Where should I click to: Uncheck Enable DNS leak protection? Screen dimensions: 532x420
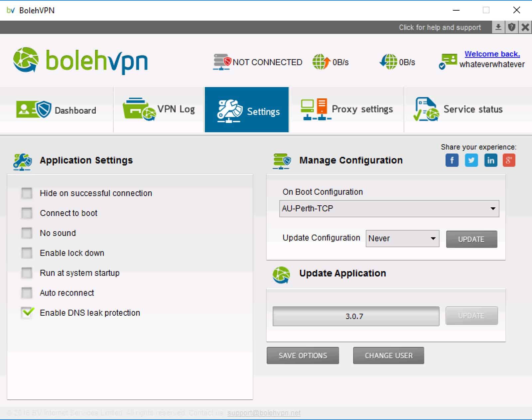pyautogui.click(x=27, y=312)
